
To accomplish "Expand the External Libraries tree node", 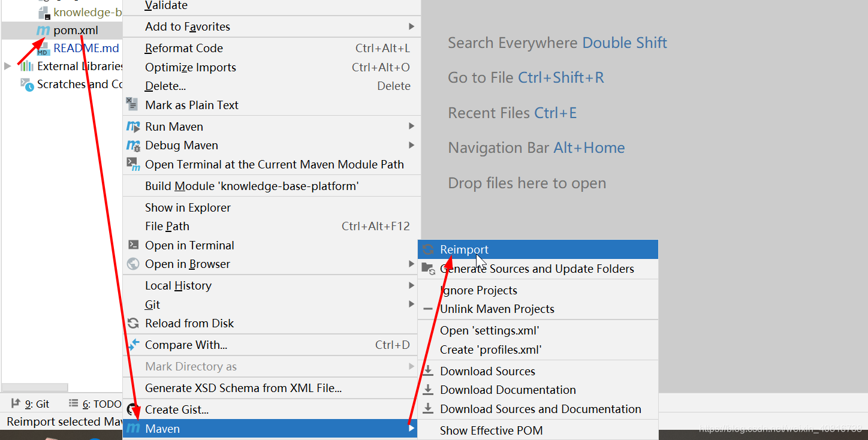I will pyautogui.click(x=8, y=67).
